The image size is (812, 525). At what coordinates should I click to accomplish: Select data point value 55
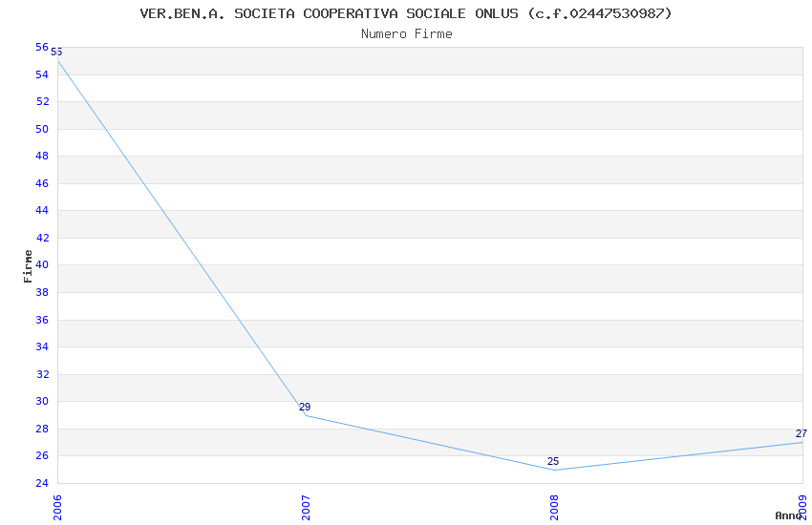coord(56,52)
